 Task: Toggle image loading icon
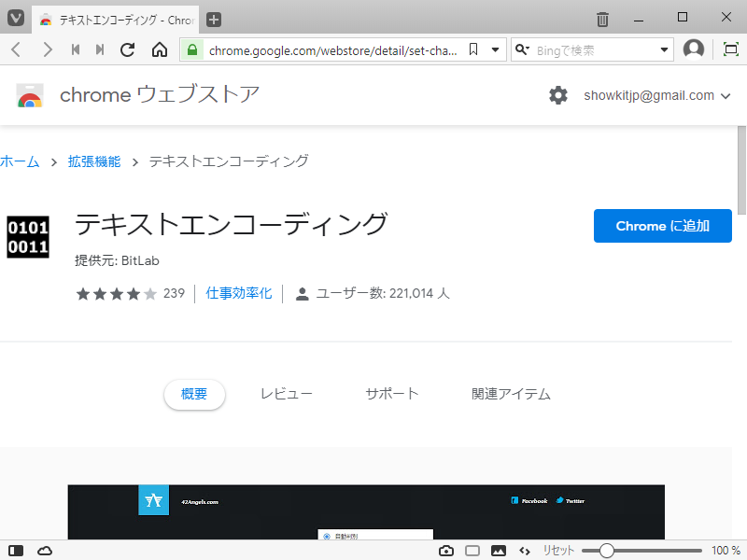[x=499, y=551]
